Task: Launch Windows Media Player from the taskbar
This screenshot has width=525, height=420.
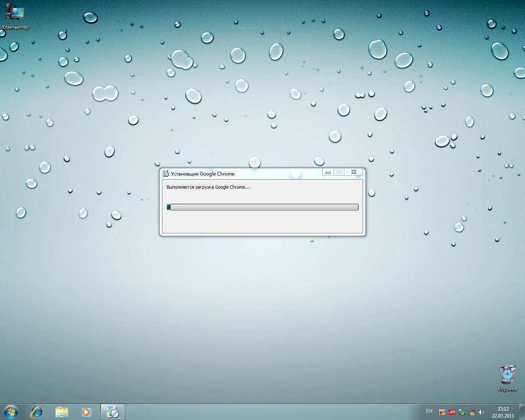Action: [87, 411]
